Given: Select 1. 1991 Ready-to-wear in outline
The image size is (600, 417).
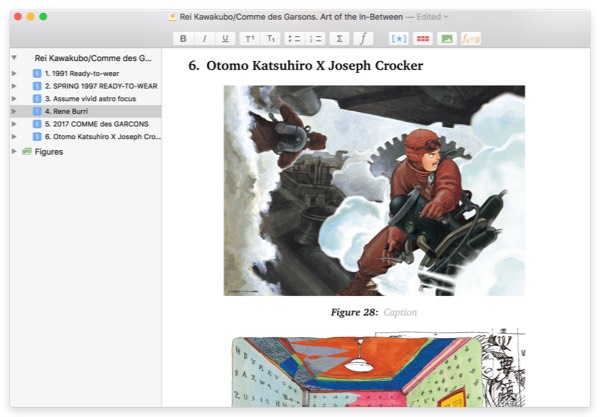Looking at the screenshot, I should [x=82, y=73].
